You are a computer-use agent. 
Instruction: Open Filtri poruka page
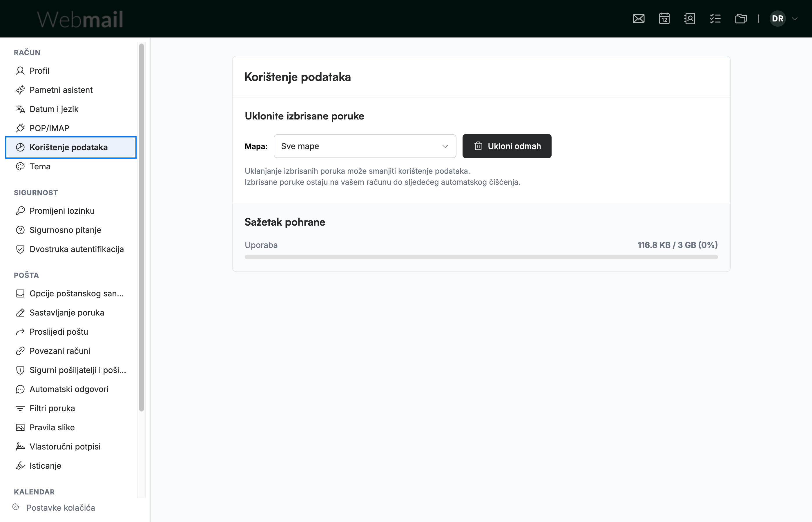(x=71, y=408)
